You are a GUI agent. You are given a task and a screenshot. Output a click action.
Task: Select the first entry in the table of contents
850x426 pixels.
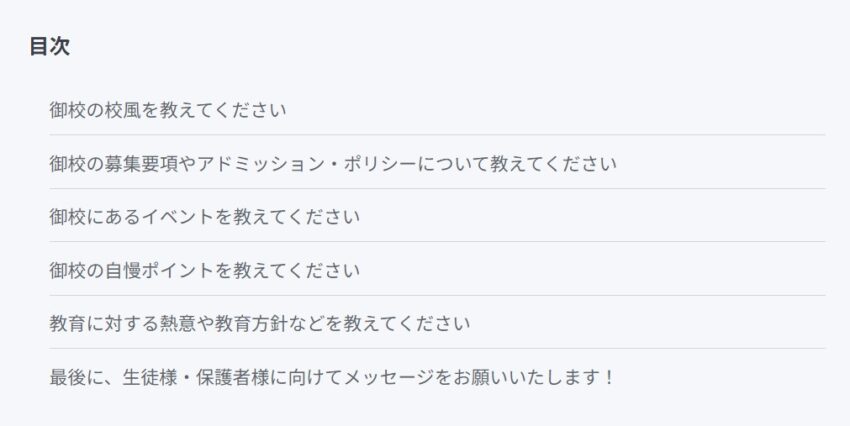pos(168,110)
